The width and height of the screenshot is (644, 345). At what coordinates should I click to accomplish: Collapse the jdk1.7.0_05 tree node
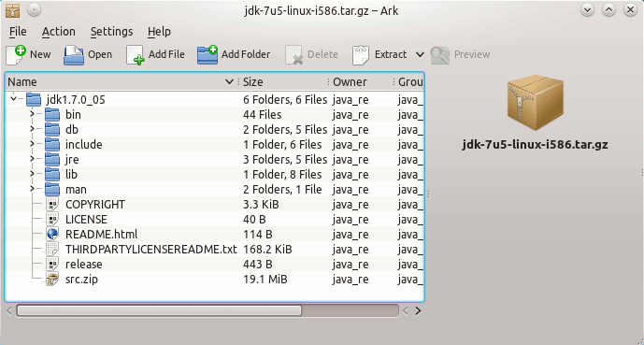pyautogui.click(x=14, y=99)
